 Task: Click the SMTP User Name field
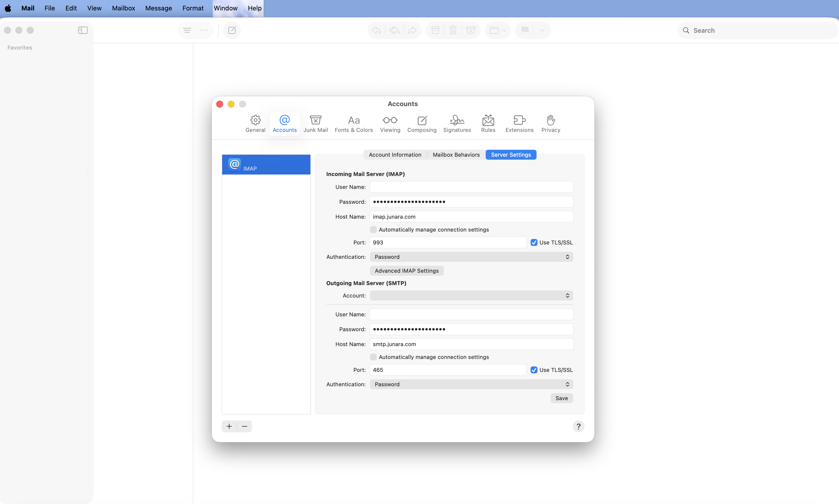471,314
